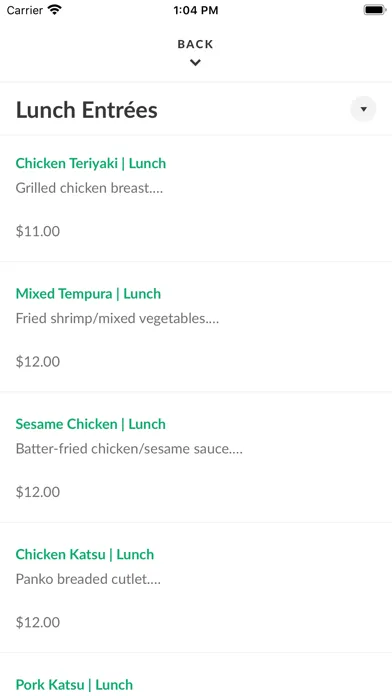Screen dimensions: 392x696
Task: Tap the battery icon in status bar
Action: tap(375, 10)
